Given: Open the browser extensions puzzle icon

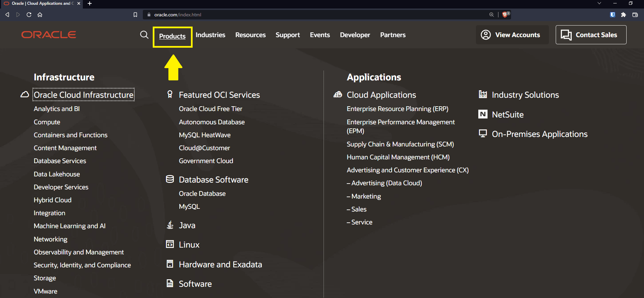Looking at the screenshot, I should tap(624, 15).
